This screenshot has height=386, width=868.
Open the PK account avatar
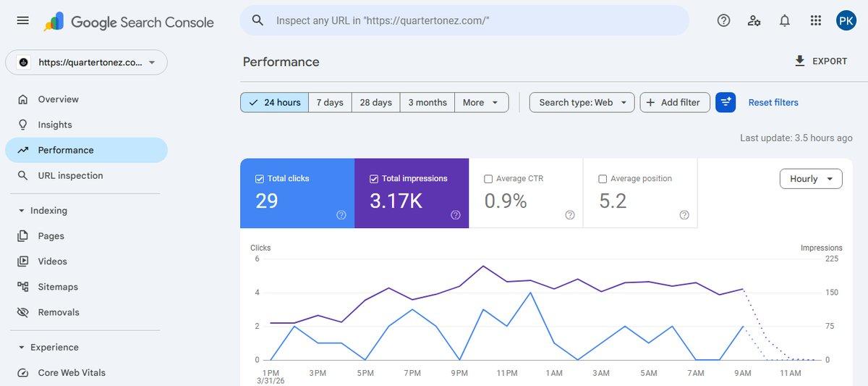click(x=846, y=20)
